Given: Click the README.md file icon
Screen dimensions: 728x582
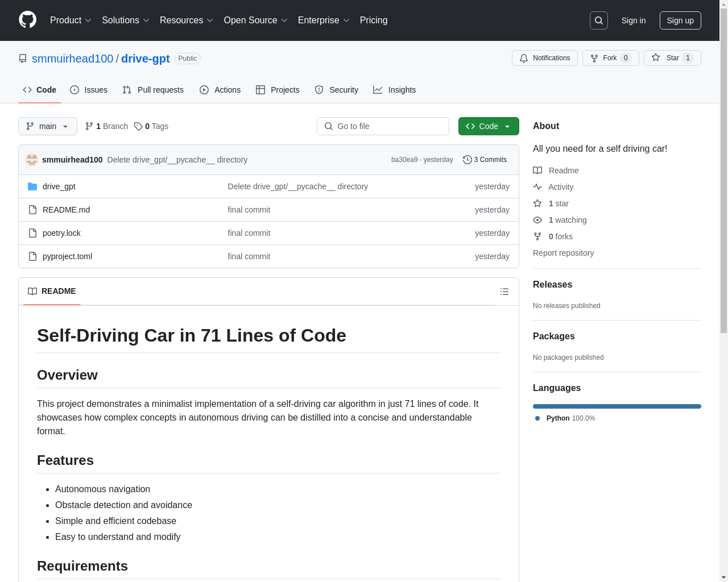Looking at the screenshot, I should pyautogui.click(x=32, y=210).
